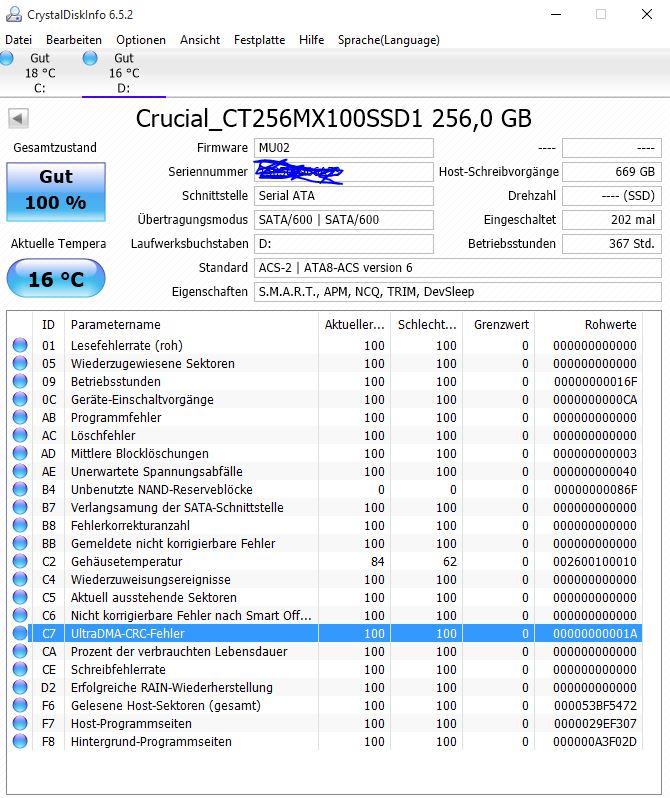Click the ID column header
The image size is (670, 798).
(x=48, y=325)
